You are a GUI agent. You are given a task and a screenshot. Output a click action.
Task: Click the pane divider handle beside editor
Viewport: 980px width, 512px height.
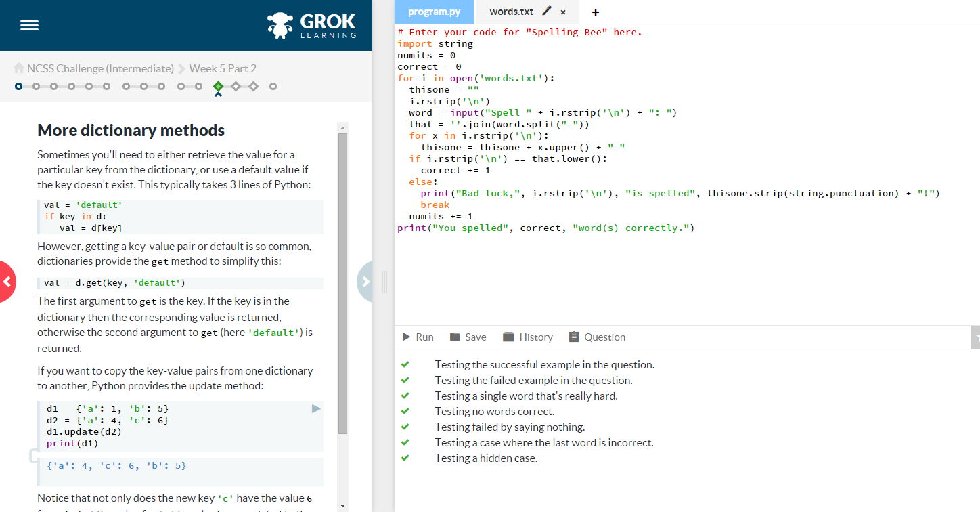(x=385, y=282)
